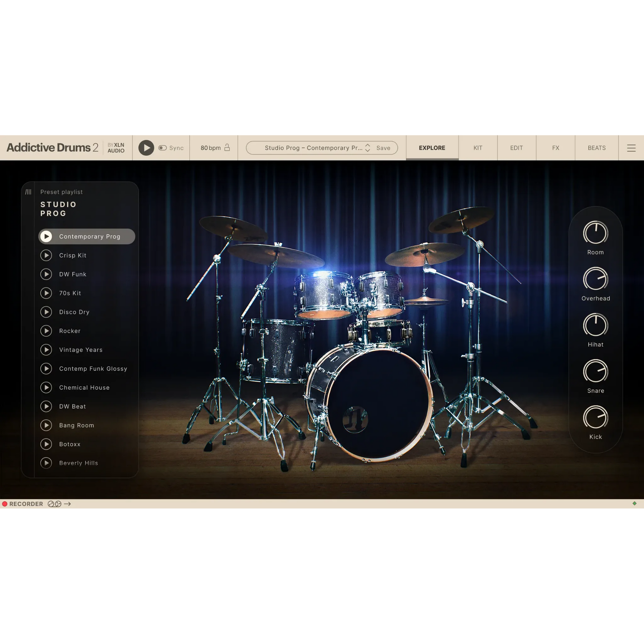Preview the DW Beat preset

click(x=46, y=406)
